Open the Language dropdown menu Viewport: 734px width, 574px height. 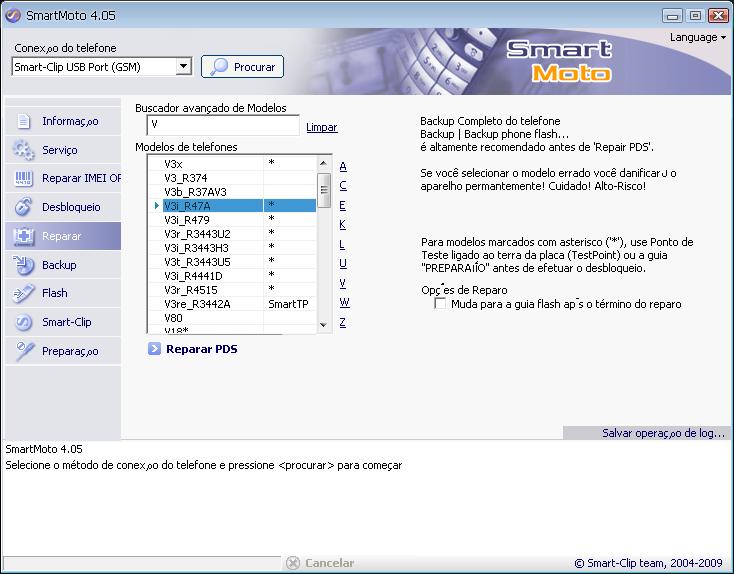[x=697, y=37]
